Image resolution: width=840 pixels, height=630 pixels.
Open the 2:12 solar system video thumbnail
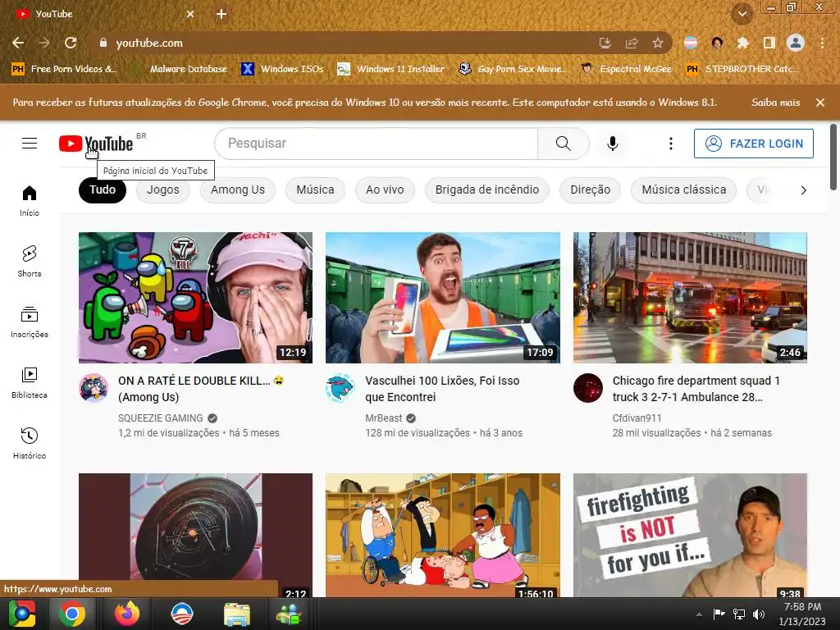pyautogui.click(x=195, y=535)
